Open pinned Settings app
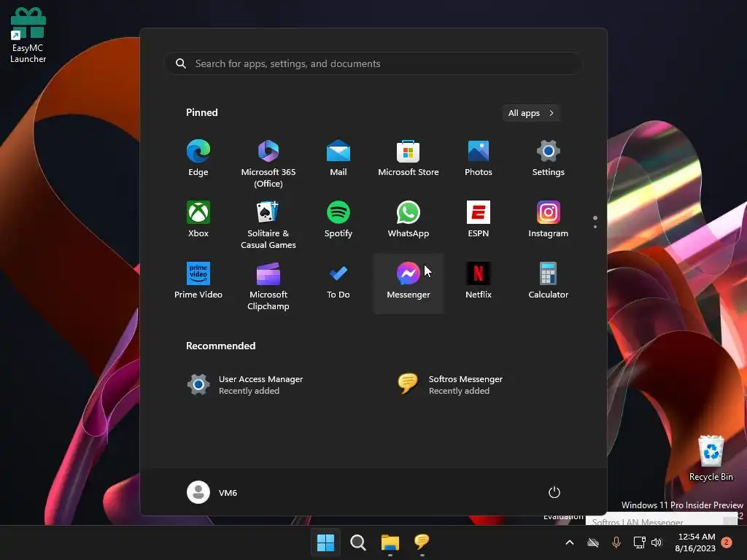 [x=549, y=158]
